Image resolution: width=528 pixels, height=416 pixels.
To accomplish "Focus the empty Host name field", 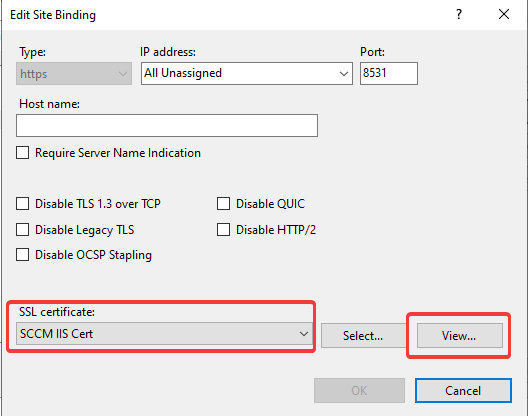I will tap(167, 125).
